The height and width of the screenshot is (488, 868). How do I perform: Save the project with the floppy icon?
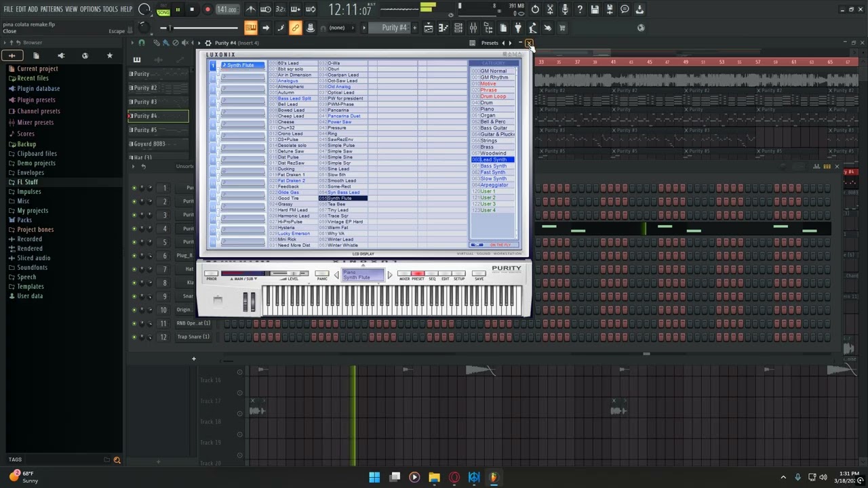click(x=595, y=9)
